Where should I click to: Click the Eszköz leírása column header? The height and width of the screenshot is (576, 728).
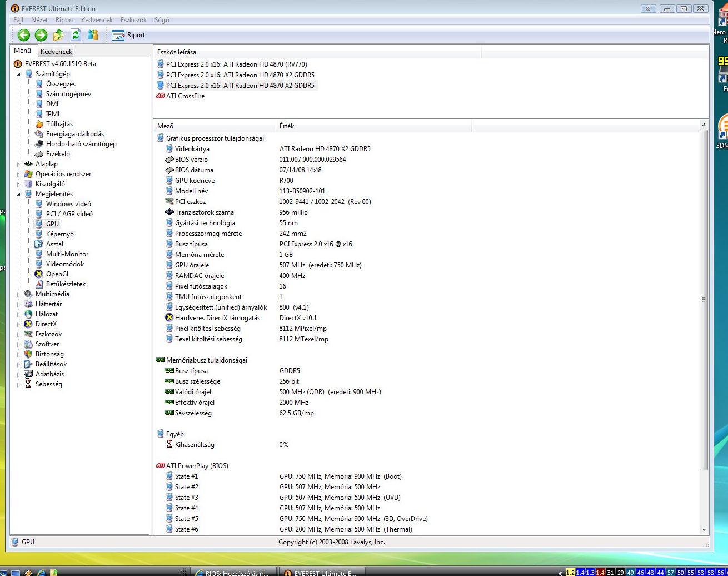click(x=317, y=52)
